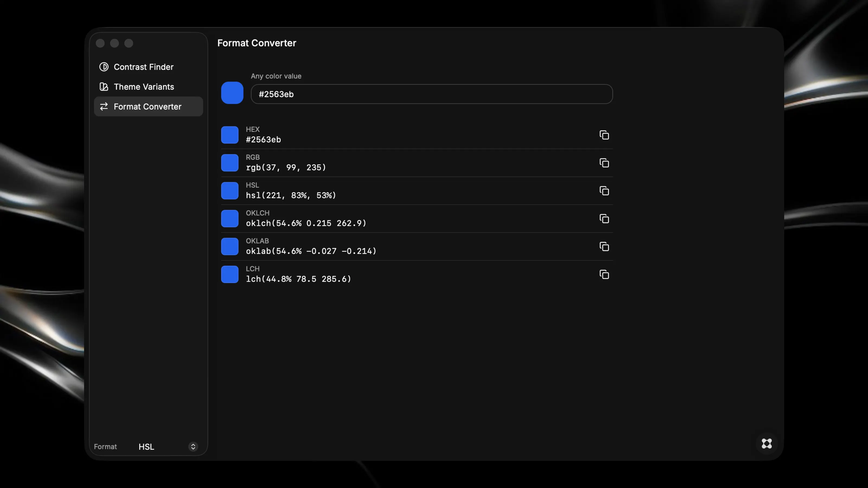Viewport: 868px width, 488px height.
Task: Click the third window control dot
Action: [x=129, y=43]
